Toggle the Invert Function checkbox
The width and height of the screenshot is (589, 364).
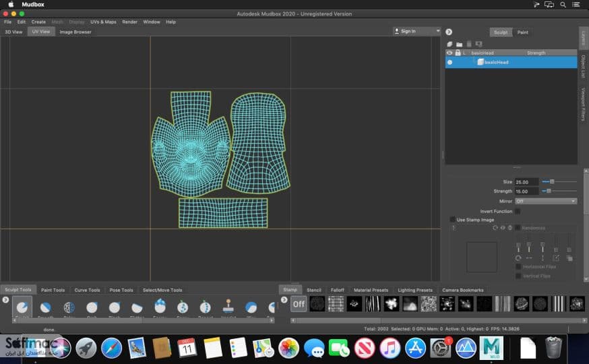(518, 211)
